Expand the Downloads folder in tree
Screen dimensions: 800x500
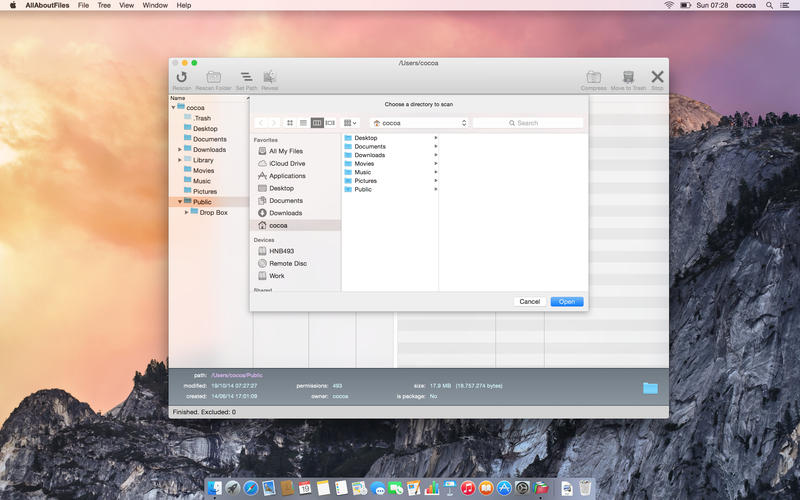180,149
